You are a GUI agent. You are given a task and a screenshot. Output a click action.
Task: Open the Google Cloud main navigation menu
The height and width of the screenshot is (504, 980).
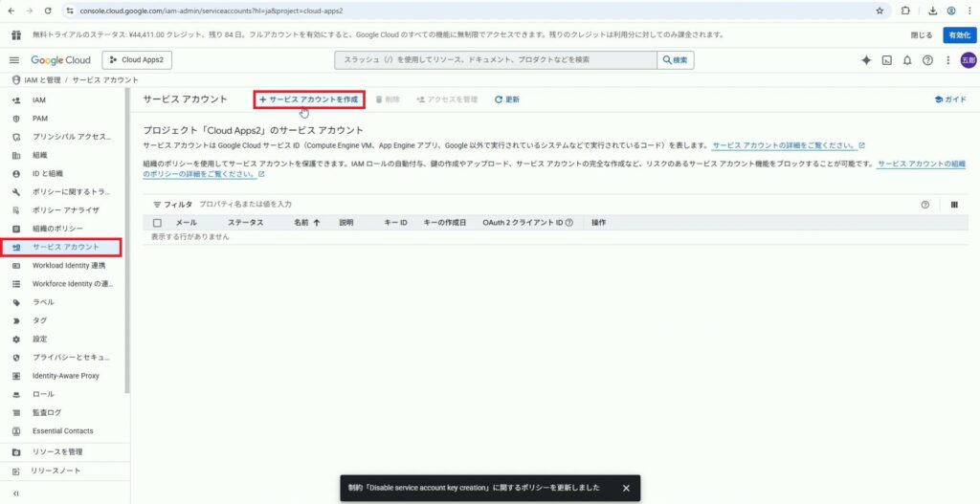pos(15,60)
